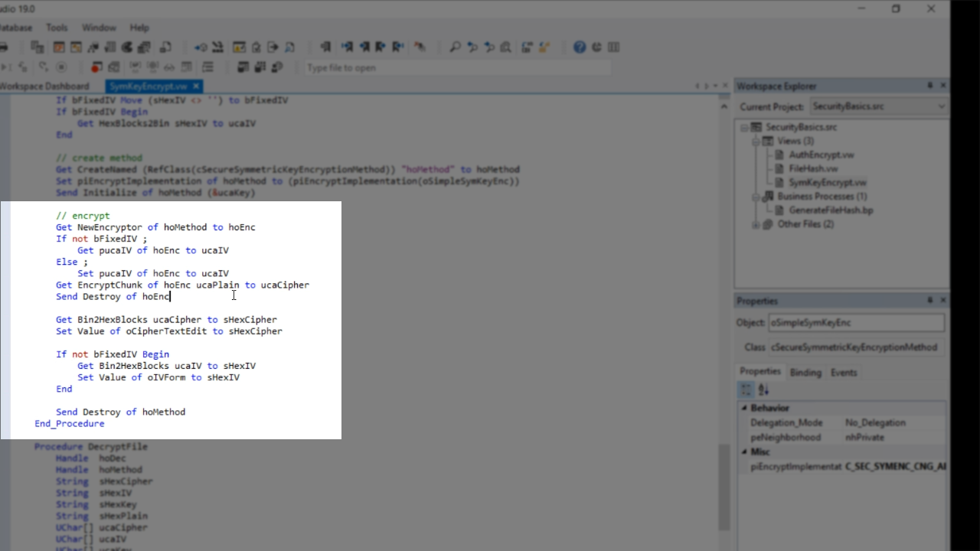This screenshot has height=551, width=980.
Task: Open the Tools menu
Action: [x=57, y=28]
